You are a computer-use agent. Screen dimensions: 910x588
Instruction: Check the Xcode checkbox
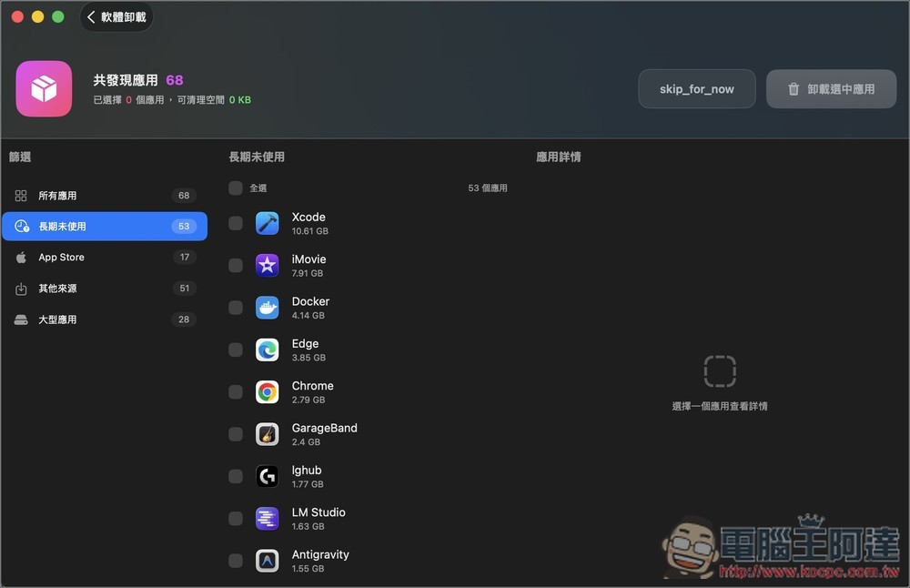[236, 224]
